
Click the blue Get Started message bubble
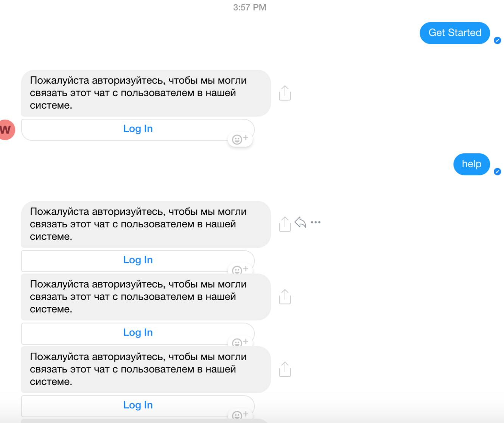coord(454,33)
